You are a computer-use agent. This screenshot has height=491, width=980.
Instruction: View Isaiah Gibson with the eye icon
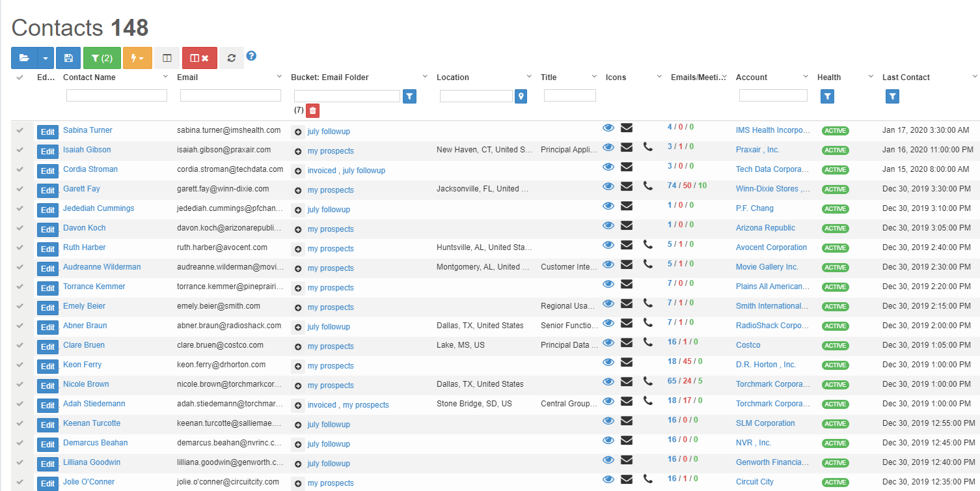[608, 147]
